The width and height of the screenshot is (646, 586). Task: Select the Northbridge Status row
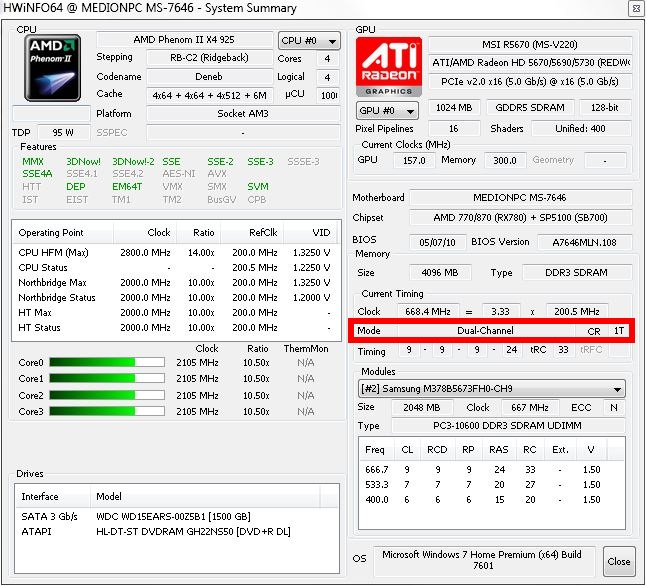(176, 297)
